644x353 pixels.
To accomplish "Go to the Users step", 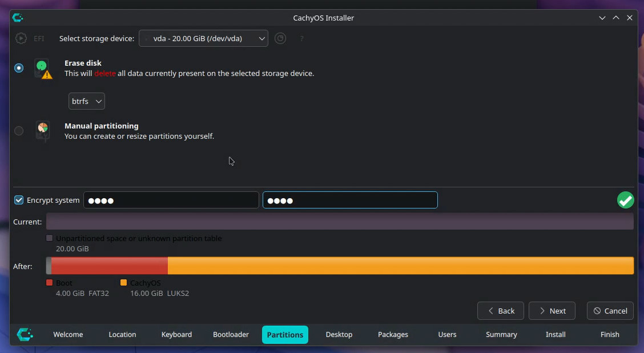I will point(447,335).
